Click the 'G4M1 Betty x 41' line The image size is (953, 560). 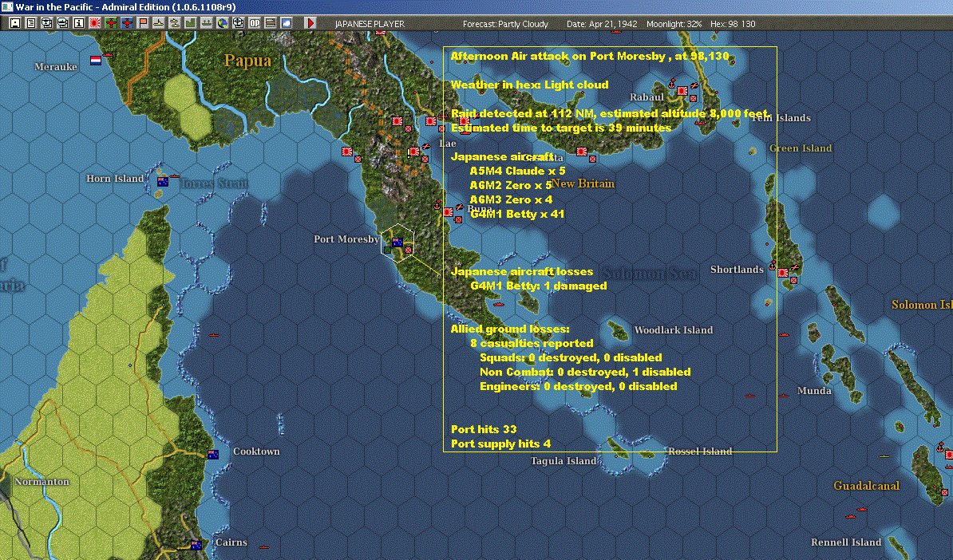pyautogui.click(x=517, y=214)
